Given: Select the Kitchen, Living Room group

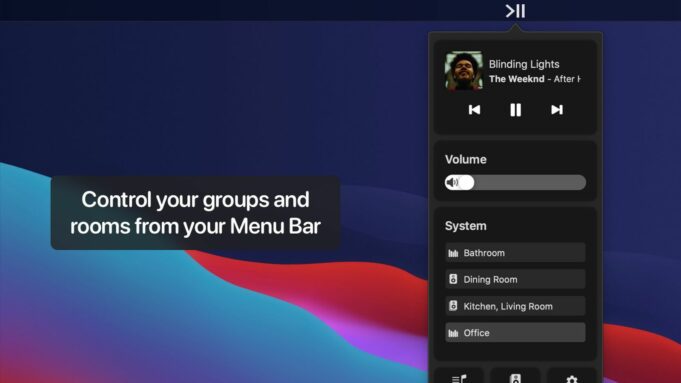Looking at the screenshot, I should click(x=516, y=306).
